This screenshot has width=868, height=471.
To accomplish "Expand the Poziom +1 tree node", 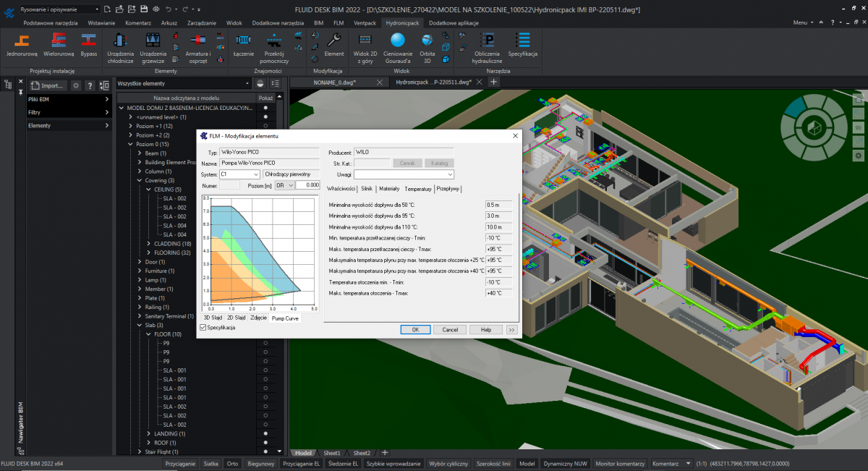I will tap(131, 126).
